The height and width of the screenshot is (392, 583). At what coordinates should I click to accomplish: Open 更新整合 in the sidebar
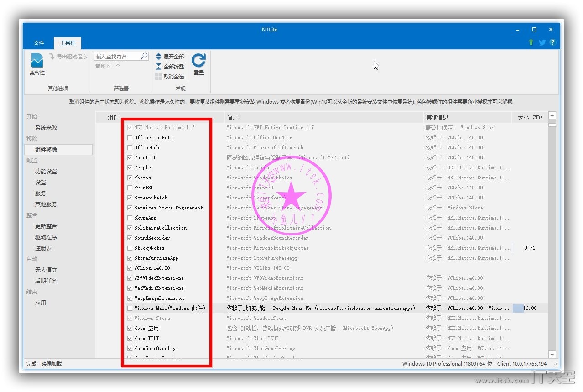click(46, 226)
